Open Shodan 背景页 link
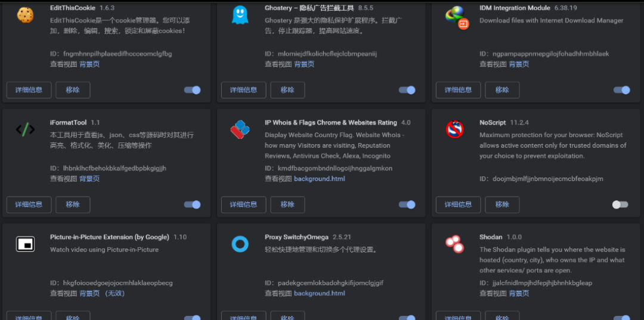 519,293
